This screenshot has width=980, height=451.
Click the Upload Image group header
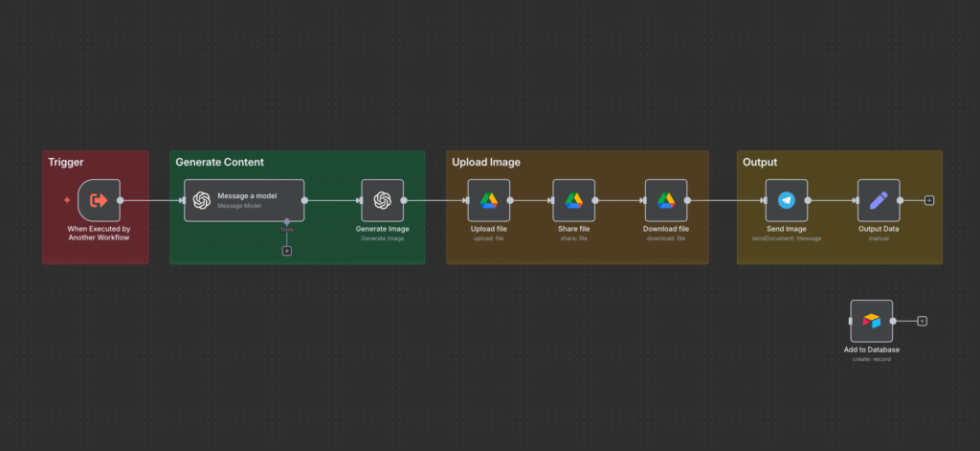pyautogui.click(x=485, y=162)
